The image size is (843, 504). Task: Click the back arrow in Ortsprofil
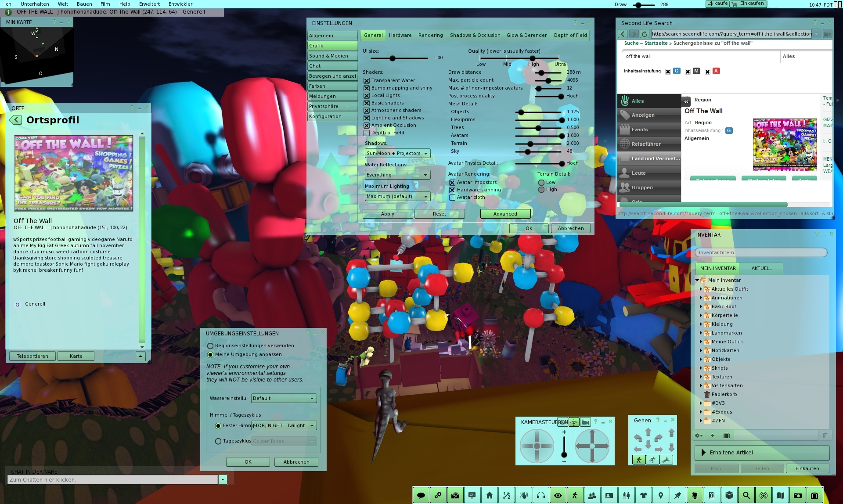16,120
